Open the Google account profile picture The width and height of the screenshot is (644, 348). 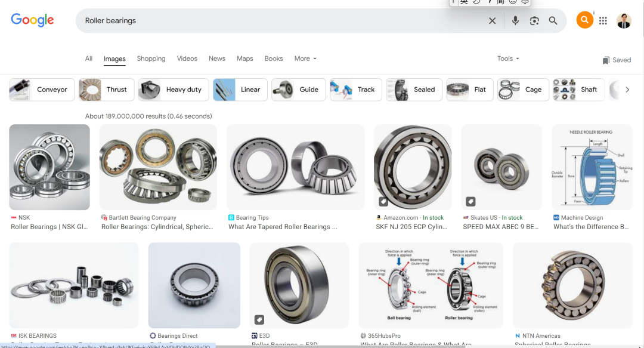(624, 21)
